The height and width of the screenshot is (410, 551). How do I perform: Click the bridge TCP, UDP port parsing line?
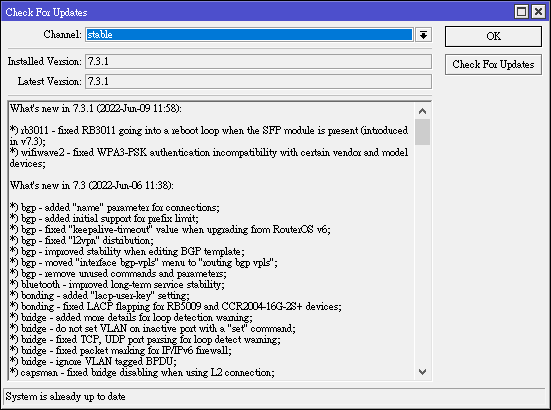pyautogui.click(x=145, y=339)
